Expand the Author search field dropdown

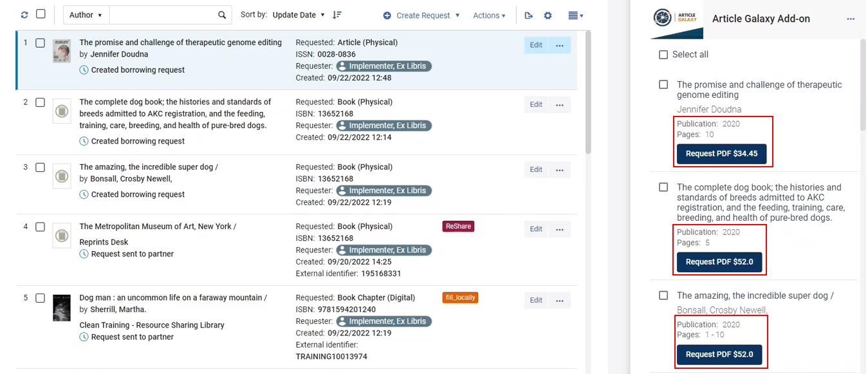86,15
